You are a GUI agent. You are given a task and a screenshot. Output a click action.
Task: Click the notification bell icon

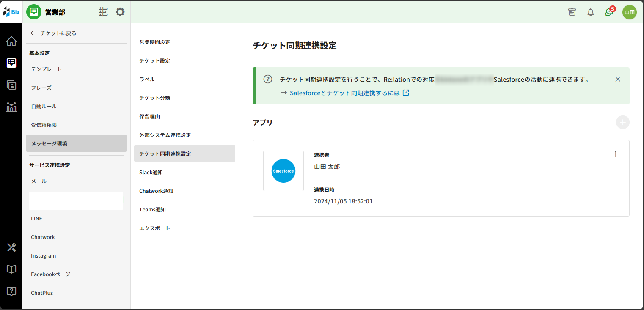[591, 12]
